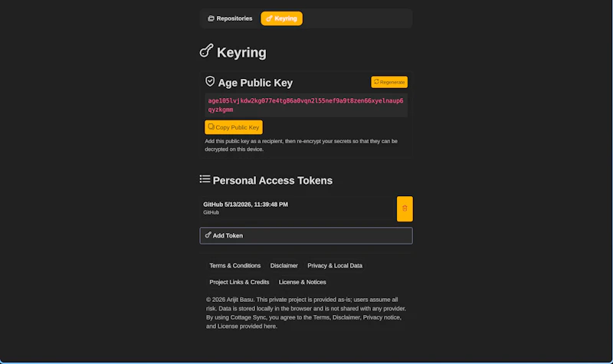Click the key icon on the Keyring tab
The image size is (613, 364).
[269, 18]
